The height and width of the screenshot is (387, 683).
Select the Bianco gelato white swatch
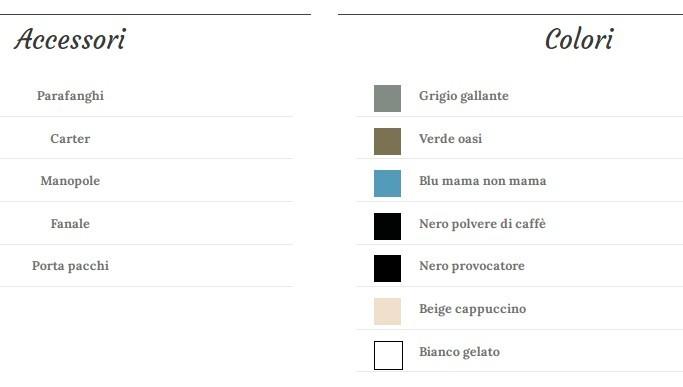(388, 355)
